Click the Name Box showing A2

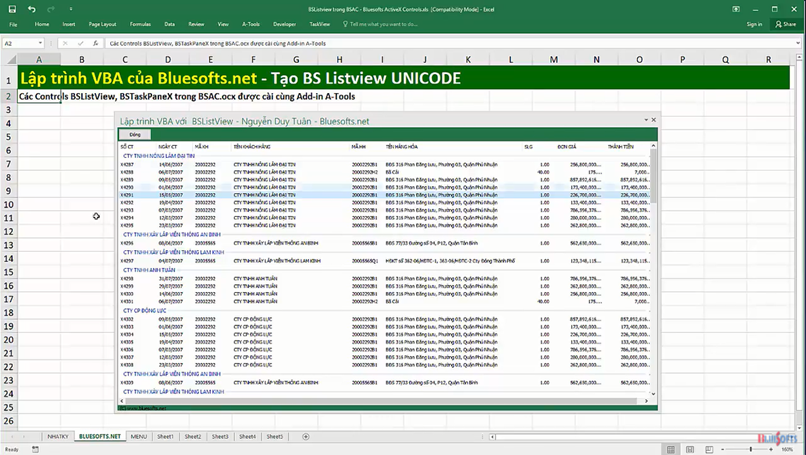pyautogui.click(x=19, y=43)
